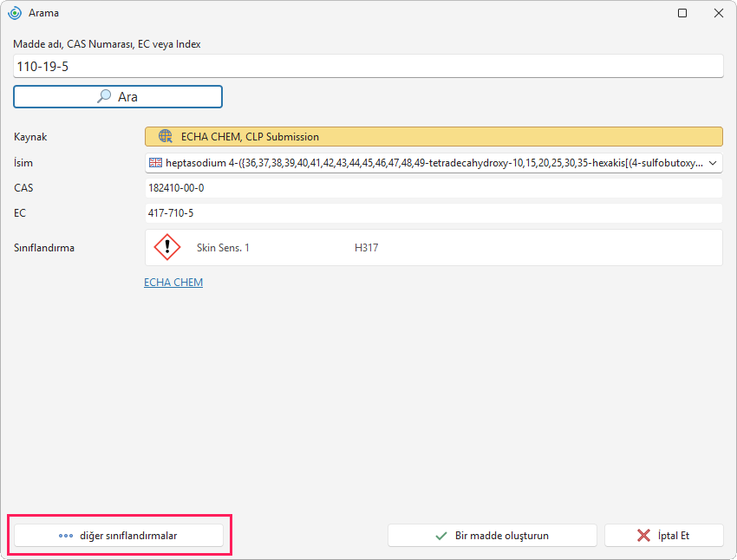Click the red X cancel icon
The image size is (737, 560).
643,536
